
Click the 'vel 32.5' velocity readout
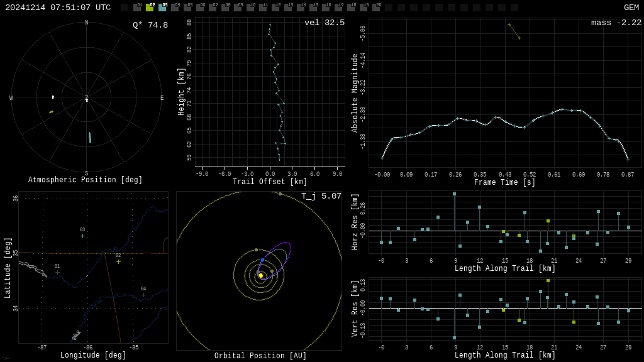point(324,23)
